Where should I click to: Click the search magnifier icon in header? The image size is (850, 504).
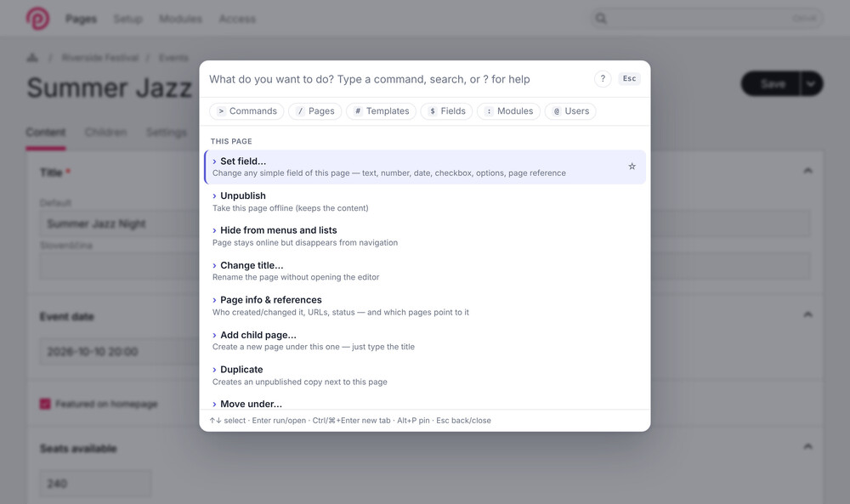[x=601, y=19]
